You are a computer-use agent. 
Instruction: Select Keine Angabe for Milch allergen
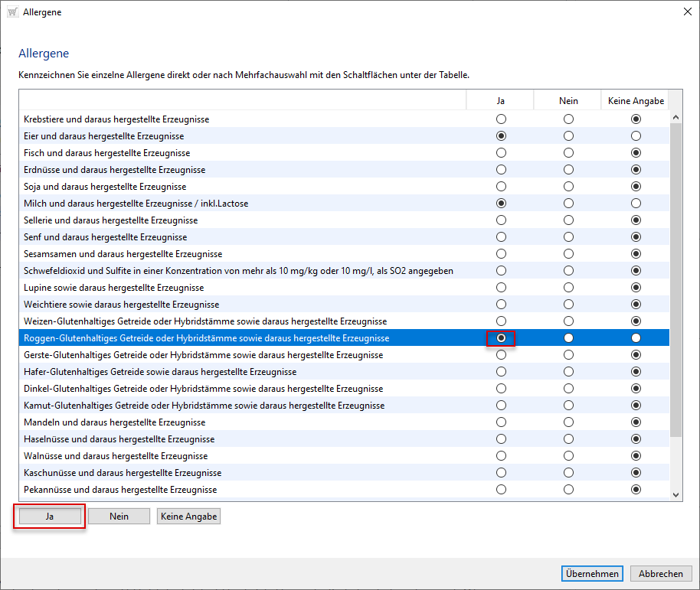pyautogui.click(x=636, y=204)
